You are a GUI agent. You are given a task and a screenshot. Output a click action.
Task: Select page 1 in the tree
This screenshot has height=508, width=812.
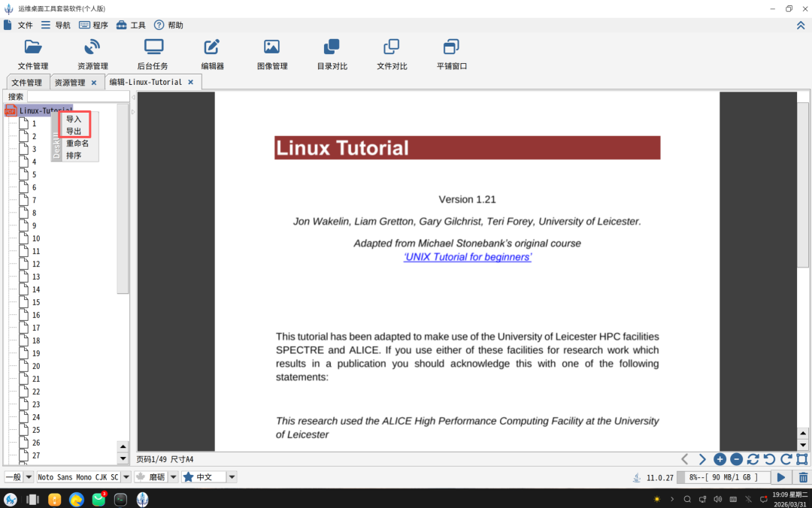click(29, 123)
